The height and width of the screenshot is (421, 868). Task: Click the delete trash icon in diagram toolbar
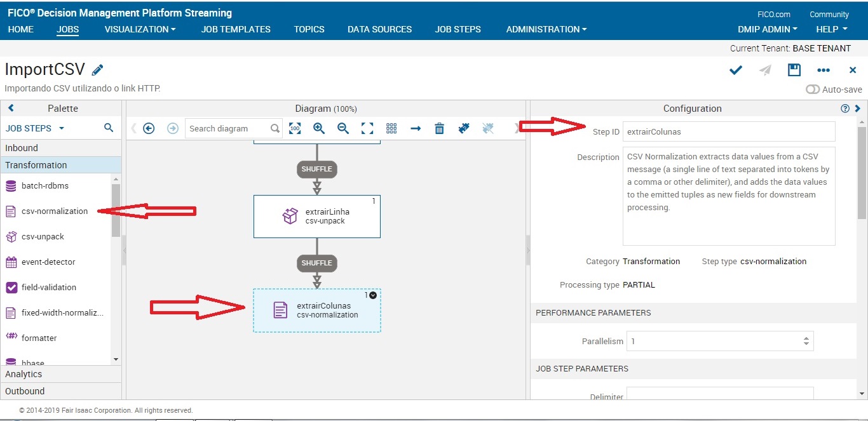pyautogui.click(x=439, y=128)
